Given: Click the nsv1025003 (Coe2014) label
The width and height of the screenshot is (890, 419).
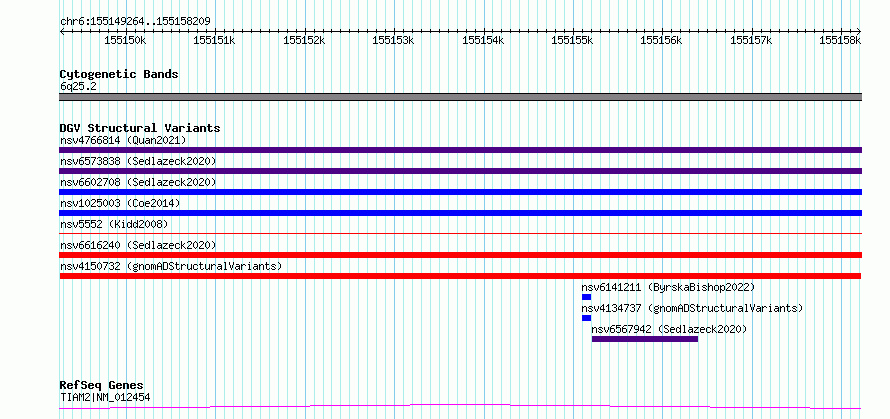Looking at the screenshot, I should tap(120, 203).
